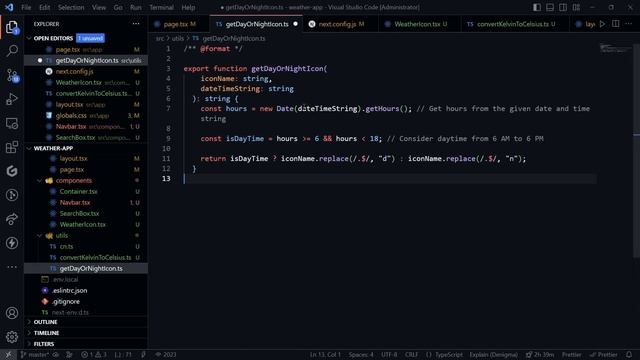Run the file with the play icon
The width and height of the screenshot is (640, 360).
pos(602,24)
